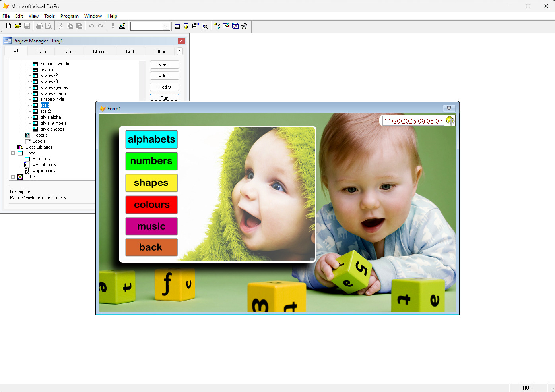Click the New file toolbar icon
Viewport: 555px width, 392px height.
tap(8, 26)
